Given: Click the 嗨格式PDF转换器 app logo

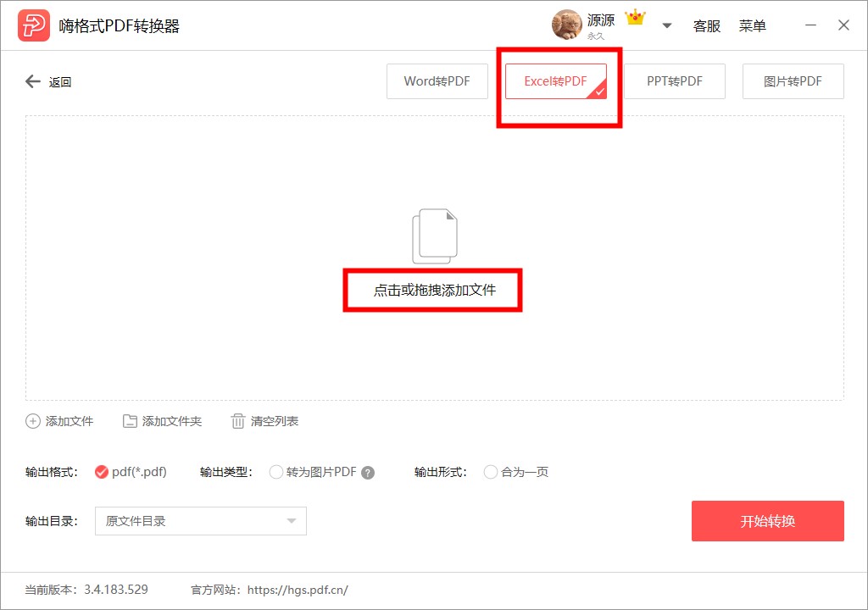Looking at the screenshot, I should [x=34, y=25].
